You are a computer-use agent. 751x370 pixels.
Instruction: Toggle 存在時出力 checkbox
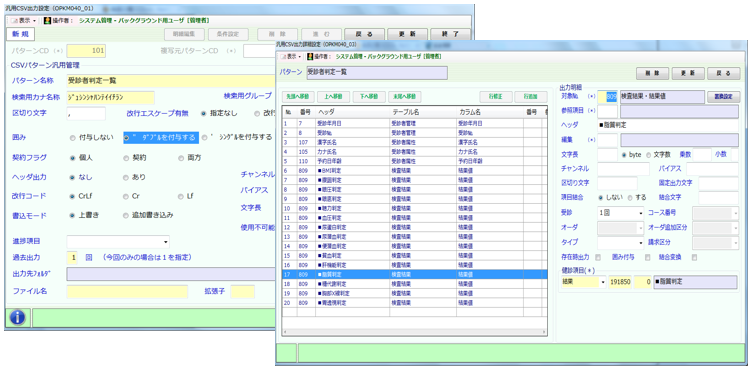click(598, 258)
